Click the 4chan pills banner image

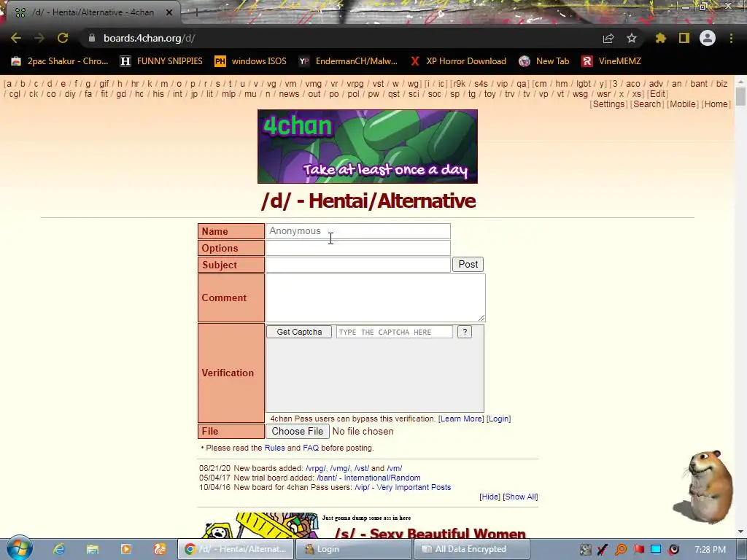(x=368, y=146)
